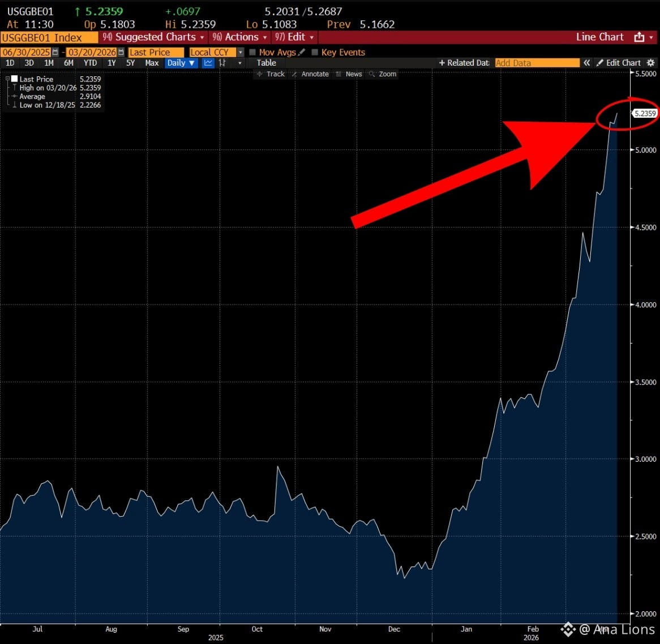This screenshot has height=644, width=660.
Task: Select the 1D time range
Action: pyautogui.click(x=10, y=63)
